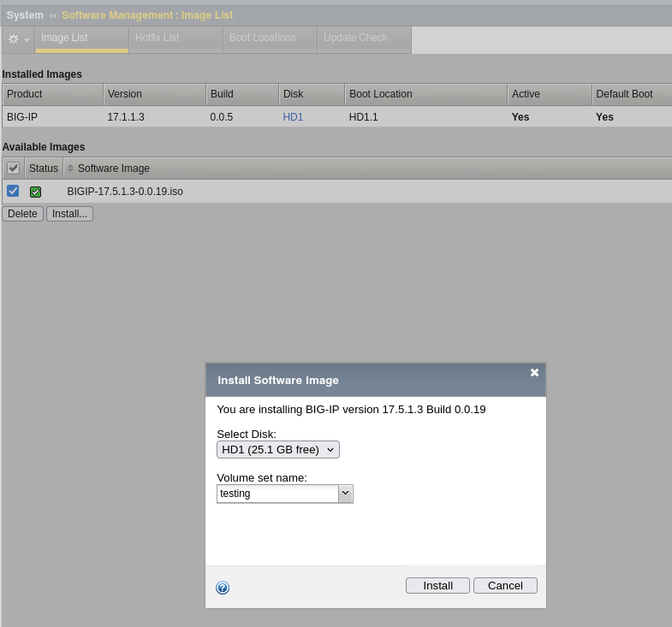This screenshot has width=672, height=627.
Task: Click the Delete button below Available Images
Action: 23,214
